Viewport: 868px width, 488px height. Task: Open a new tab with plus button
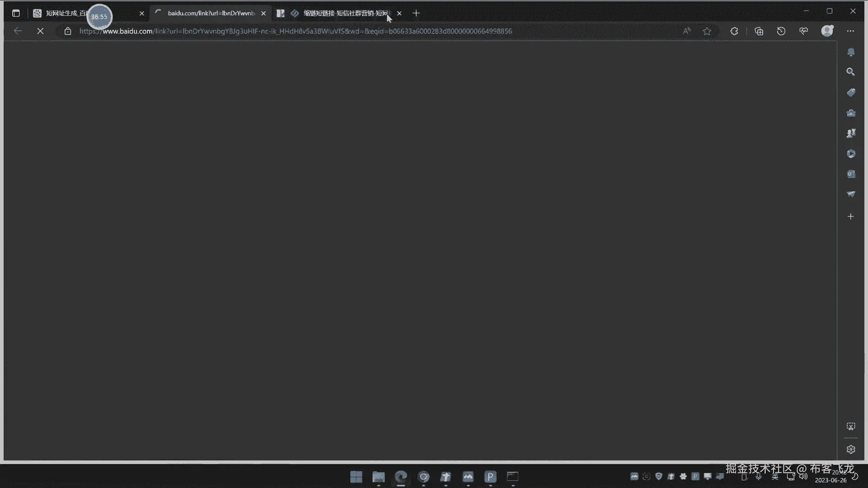[x=416, y=14]
